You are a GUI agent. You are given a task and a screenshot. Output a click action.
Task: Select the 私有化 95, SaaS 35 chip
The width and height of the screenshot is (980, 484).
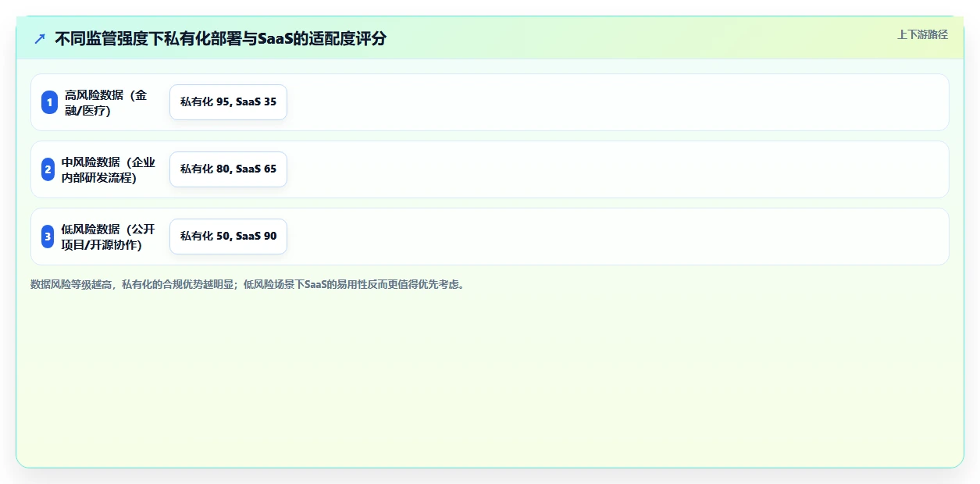(x=228, y=102)
